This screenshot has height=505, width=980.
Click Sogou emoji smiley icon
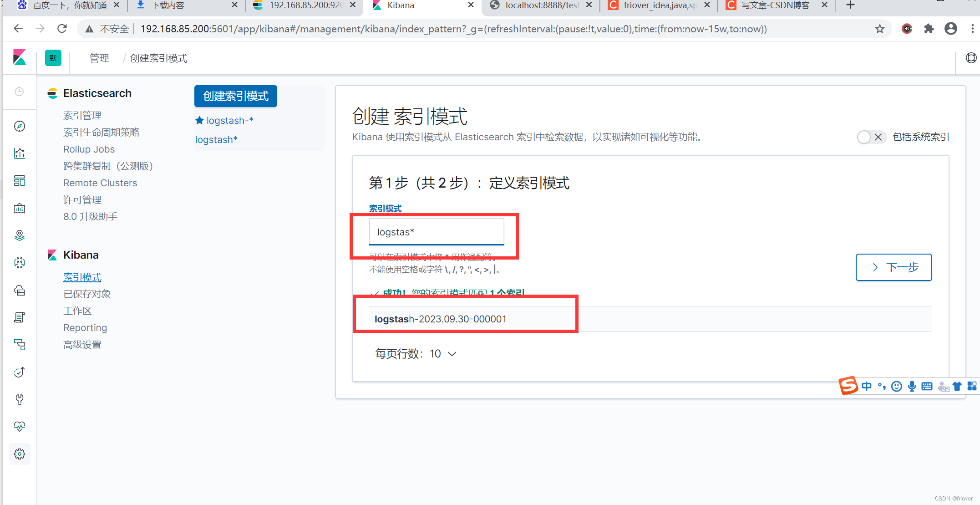point(896,386)
